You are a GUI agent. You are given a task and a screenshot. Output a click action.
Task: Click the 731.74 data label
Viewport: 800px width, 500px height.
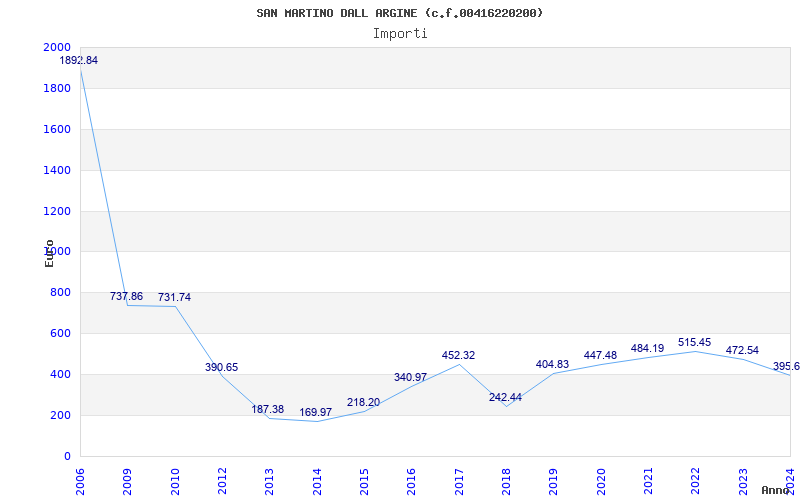pos(174,298)
